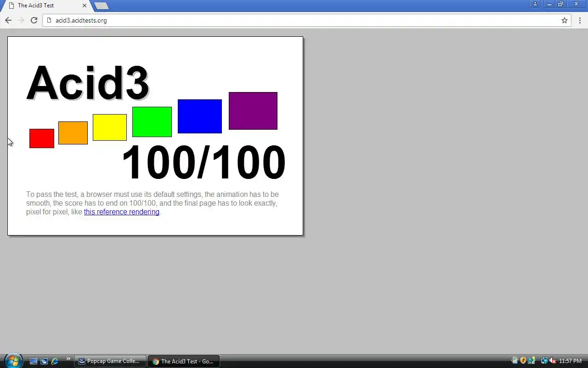Screen dimensions: 588x368
Task: Expand the quick launch overflow chevron
Action: click(68, 359)
